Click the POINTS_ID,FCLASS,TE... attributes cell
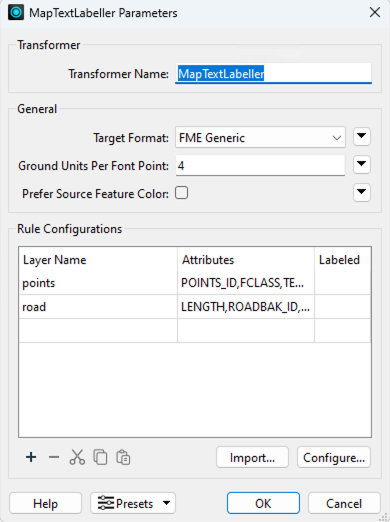The height and width of the screenshot is (522, 390). click(x=246, y=283)
